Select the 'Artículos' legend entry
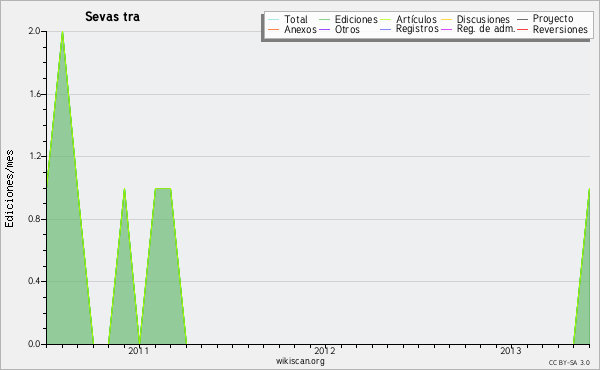 coord(416,19)
